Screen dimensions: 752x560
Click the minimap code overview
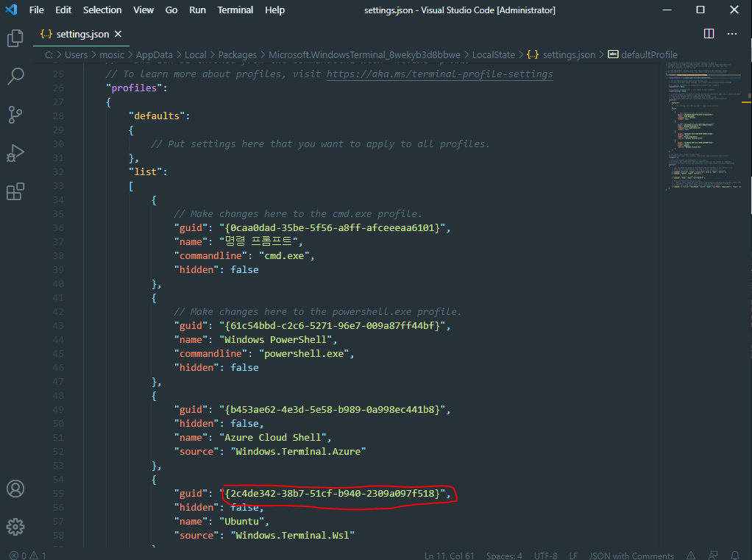[703, 127]
